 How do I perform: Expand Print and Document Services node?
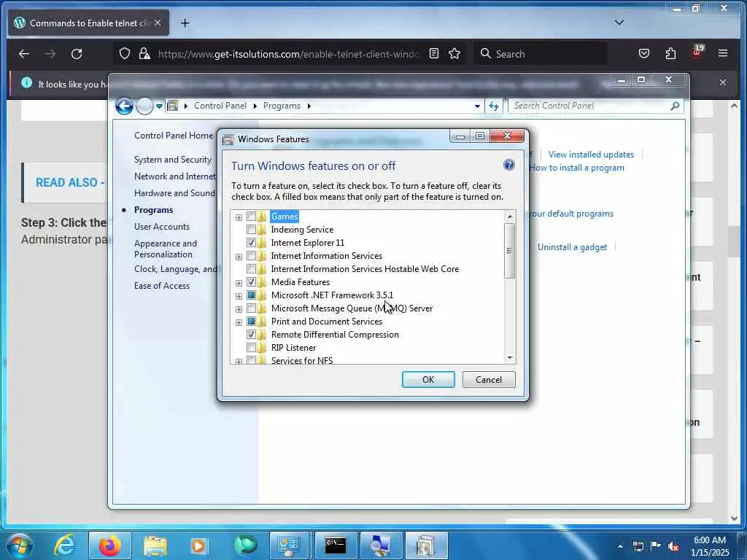click(x=239, y=322)
